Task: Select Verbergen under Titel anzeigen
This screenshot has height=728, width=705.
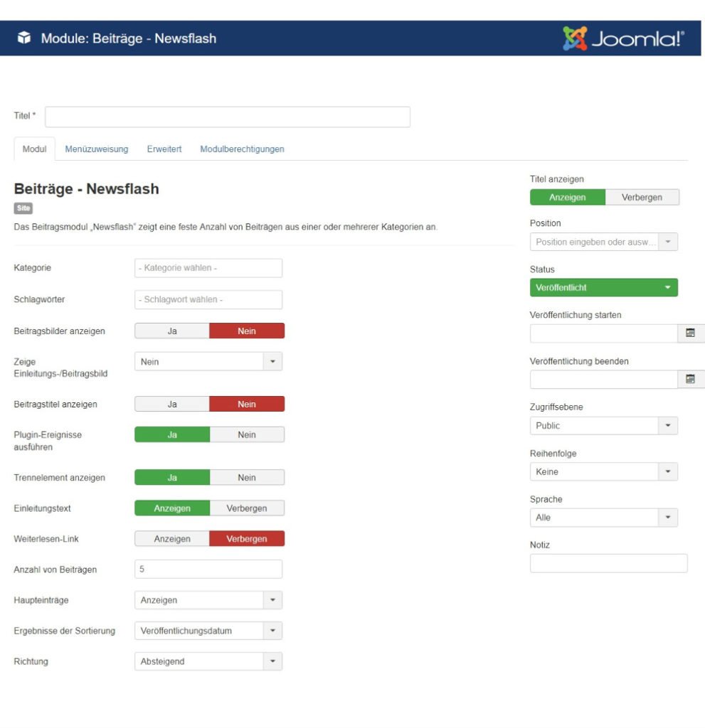Action: [x=642, y=198]
